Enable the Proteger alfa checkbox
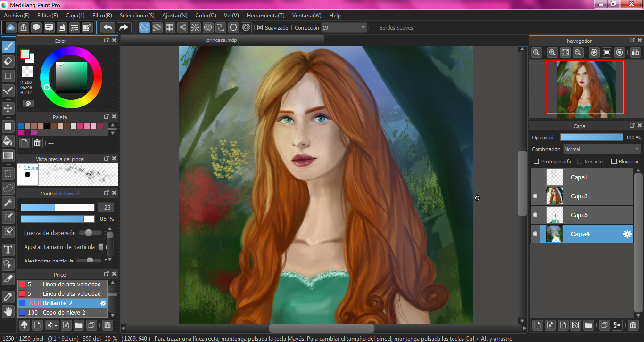Image resolution: width=644 pixels, height=342 pixels. [x=536, y=162]
